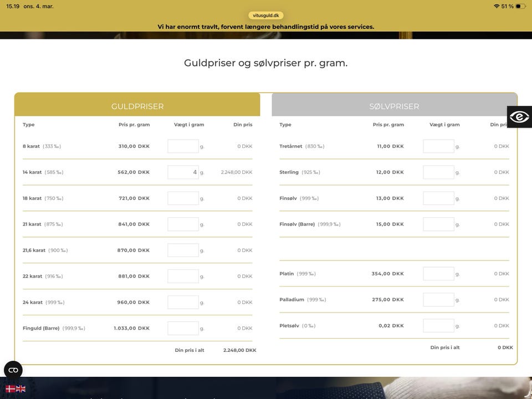This screenshot has width=532, height=399.
Task: Click the Pletsølv weight input field
Action: [439, 326]
